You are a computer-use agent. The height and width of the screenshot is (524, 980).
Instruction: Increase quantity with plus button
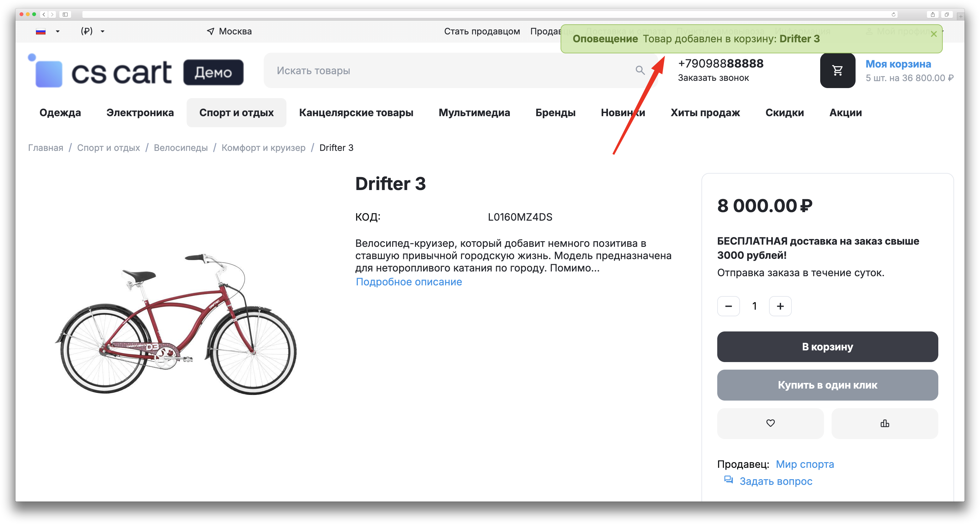coord(780,306)
